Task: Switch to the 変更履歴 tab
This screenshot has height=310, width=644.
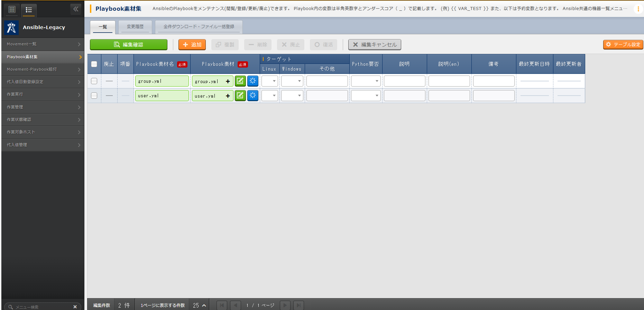Action: click(135, 27)
